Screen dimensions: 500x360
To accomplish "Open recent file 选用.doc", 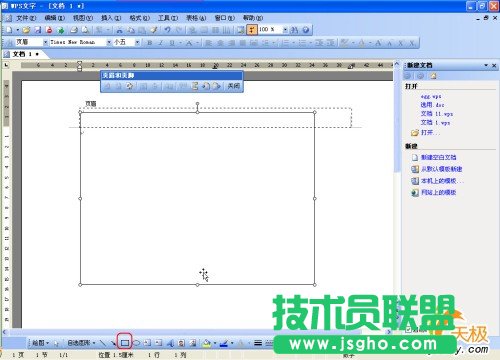I will [432, 105].
